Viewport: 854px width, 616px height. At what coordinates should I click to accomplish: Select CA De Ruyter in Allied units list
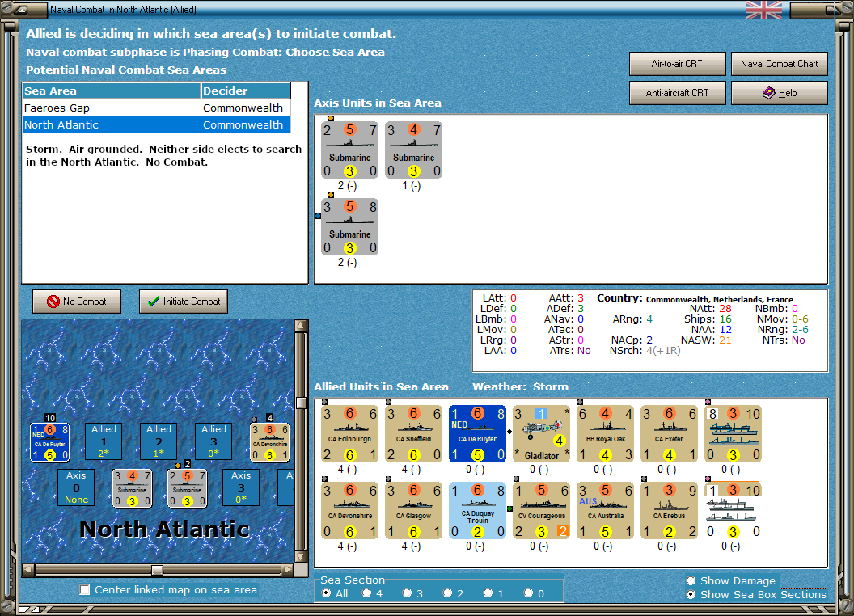pyautogui.click(x=478, y=433)
